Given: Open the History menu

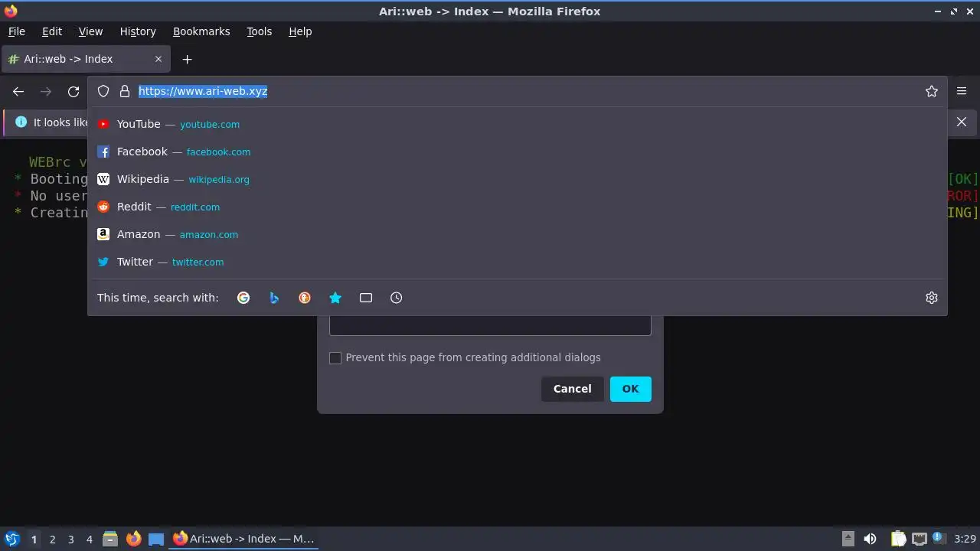Looking at the screenshot, I should 138,31.
